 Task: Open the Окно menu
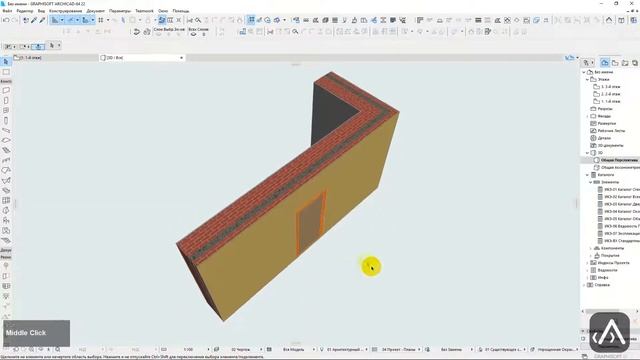coord(163,11)
